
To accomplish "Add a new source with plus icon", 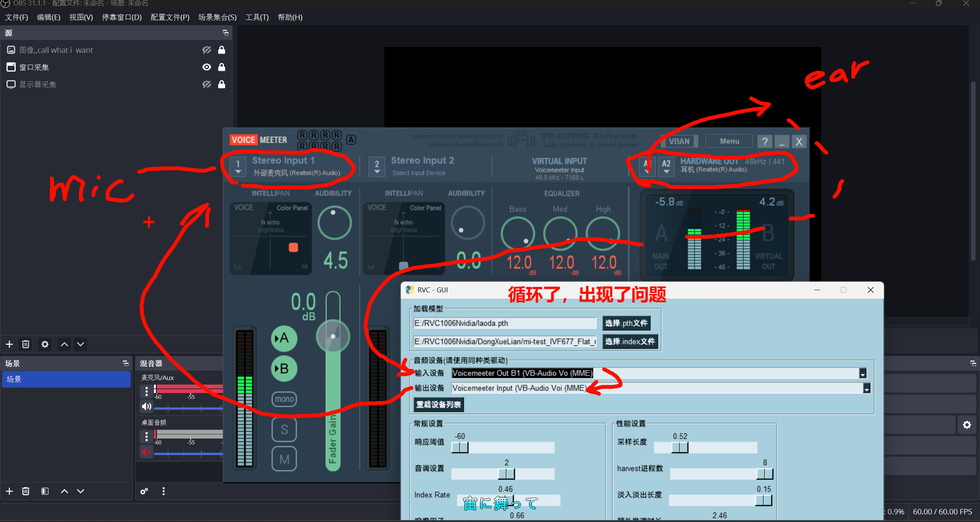I will pyautogui.click(x=10, y=344).
